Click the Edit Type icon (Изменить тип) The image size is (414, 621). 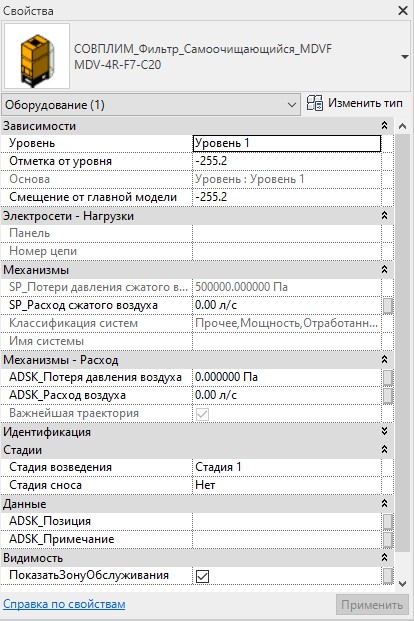[315, 104]
